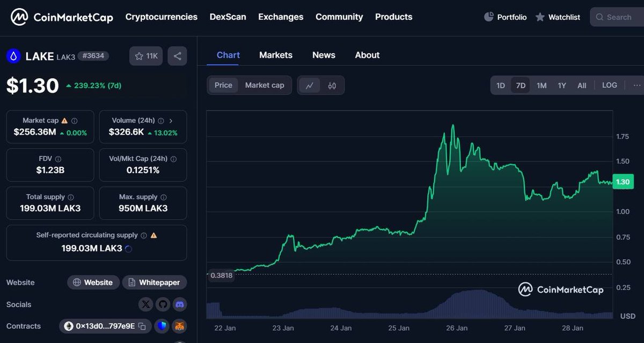Viewport: 644px width, 343px height.
Task: Click the FDV info icon
Action: click(58, 159)
